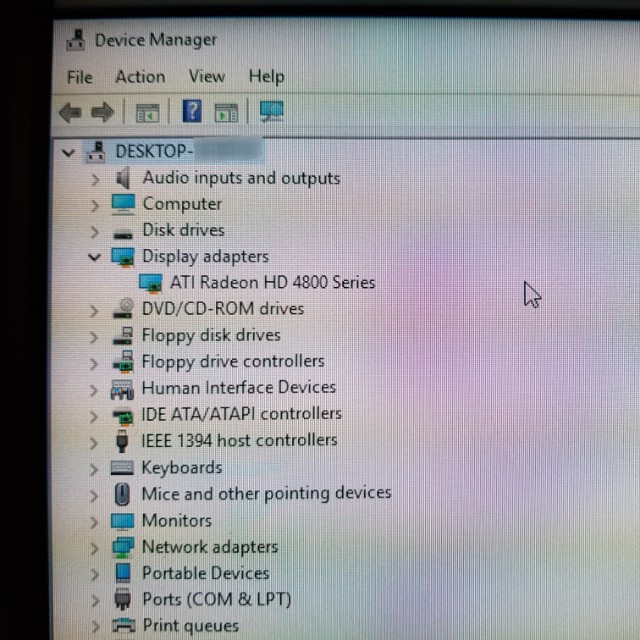Click the Forward arrow toolbar icon
This screenshot has height=640, width=640.
tap(103, 112)
